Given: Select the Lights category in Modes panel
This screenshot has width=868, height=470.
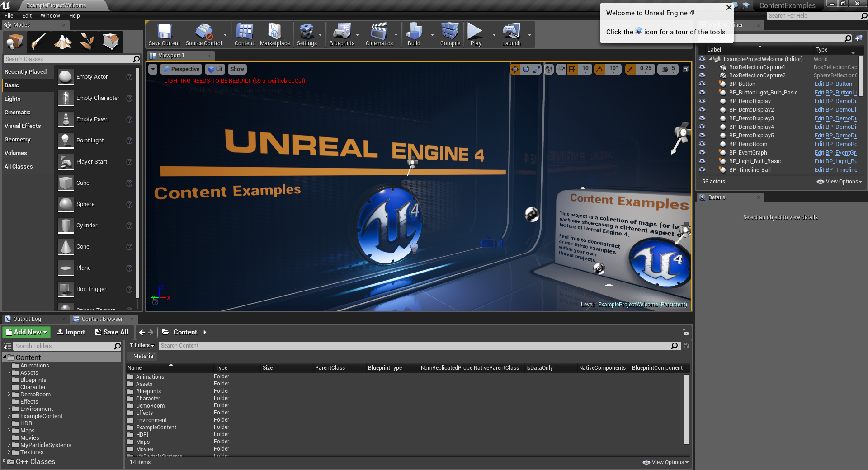Looking at the screenshot, I should coord(13,99).
